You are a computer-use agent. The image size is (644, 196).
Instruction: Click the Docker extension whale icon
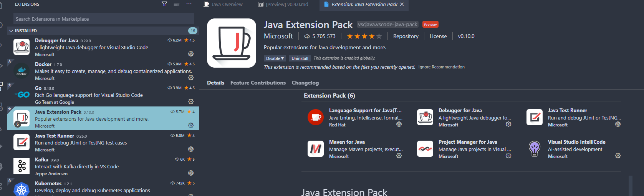click(x=22, y=71)
